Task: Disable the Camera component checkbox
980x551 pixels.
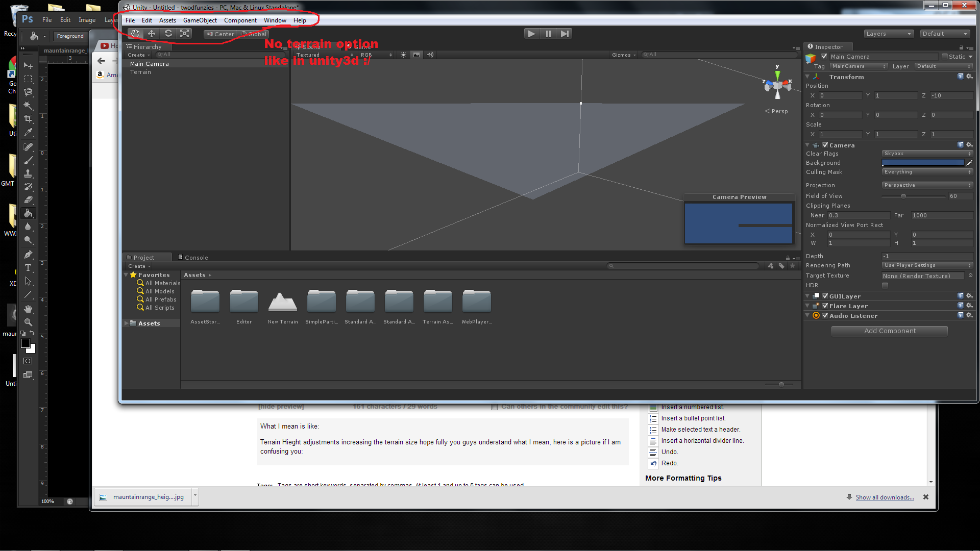Action: [x=825, y=145]
